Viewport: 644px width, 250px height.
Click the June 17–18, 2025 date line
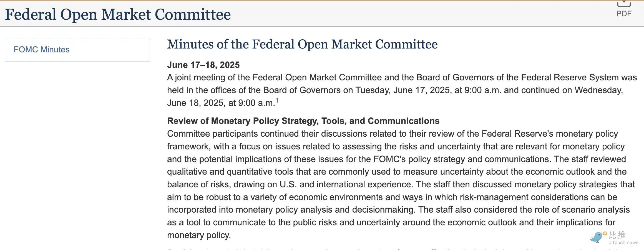tap(203, 65)
